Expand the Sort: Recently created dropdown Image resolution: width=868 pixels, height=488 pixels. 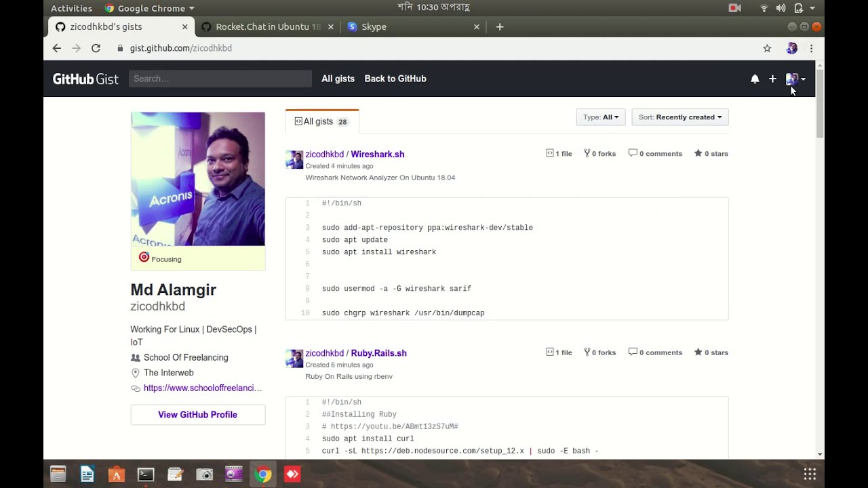coord(679,117)
